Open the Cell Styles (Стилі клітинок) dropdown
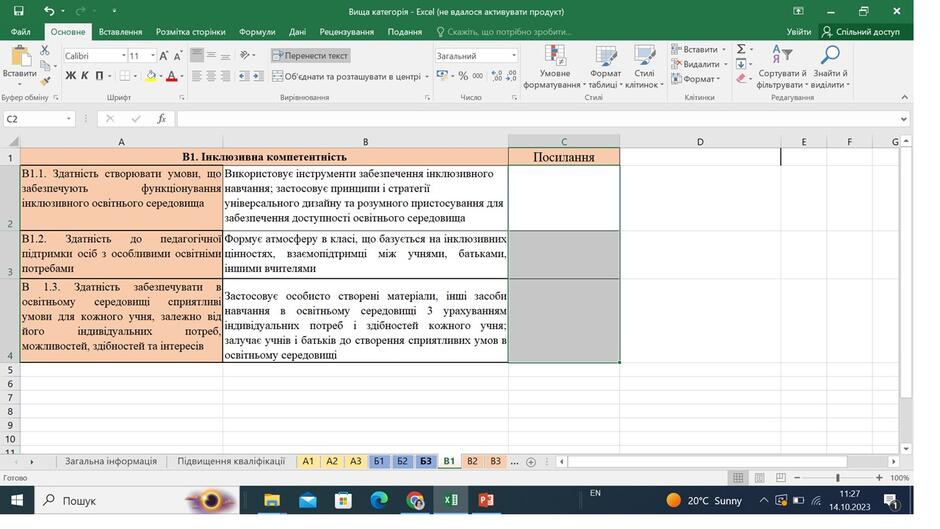Viewport: 940px width, 529px height. pyautogui.click(x=644, y=66)
